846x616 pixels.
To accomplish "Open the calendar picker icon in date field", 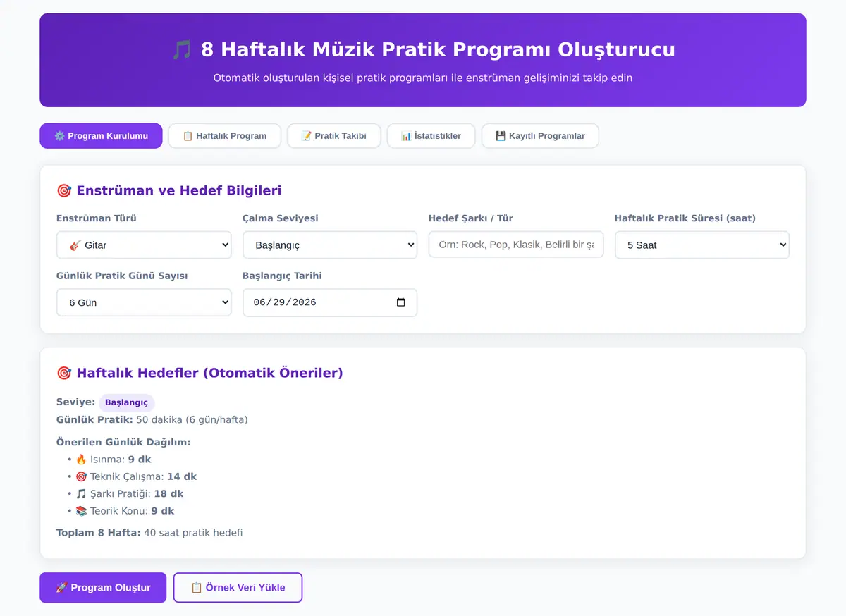I will click(401, 302).
